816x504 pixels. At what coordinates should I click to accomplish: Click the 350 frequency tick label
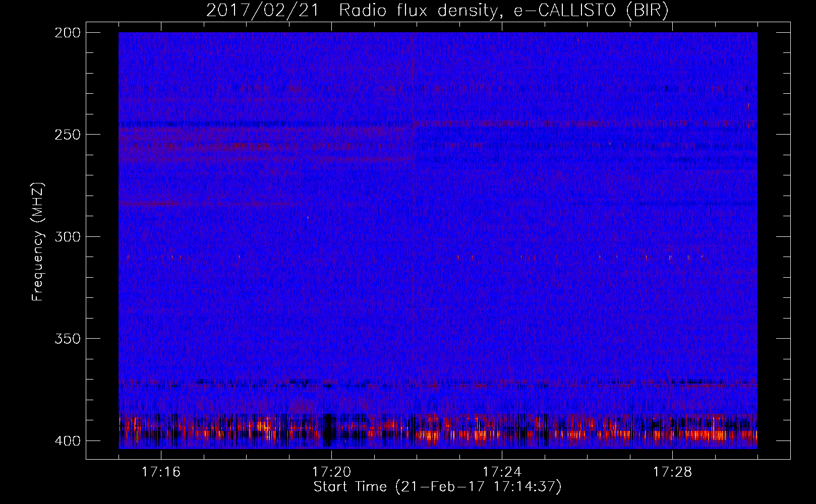(x=67, y=339)
